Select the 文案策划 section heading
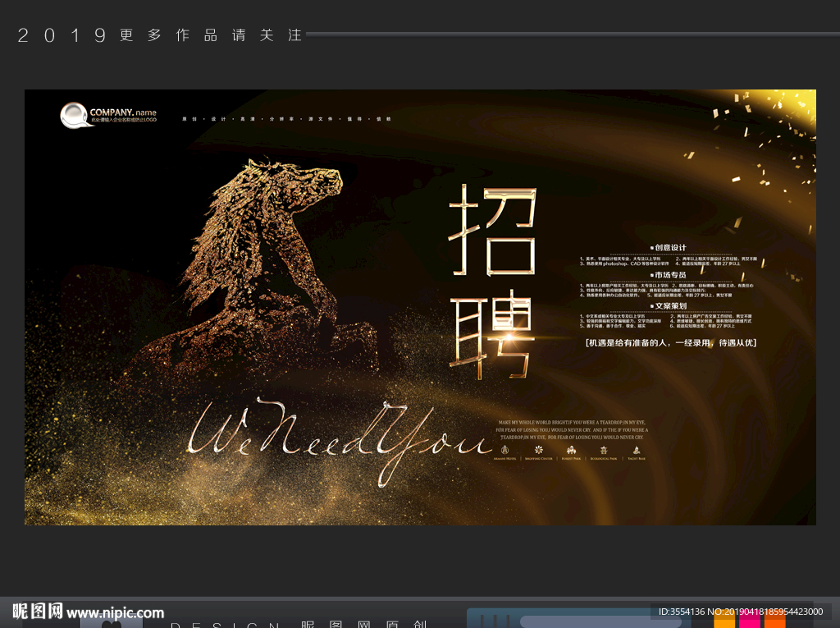This screenshot has height=628, width=840. tap(669, 305)
